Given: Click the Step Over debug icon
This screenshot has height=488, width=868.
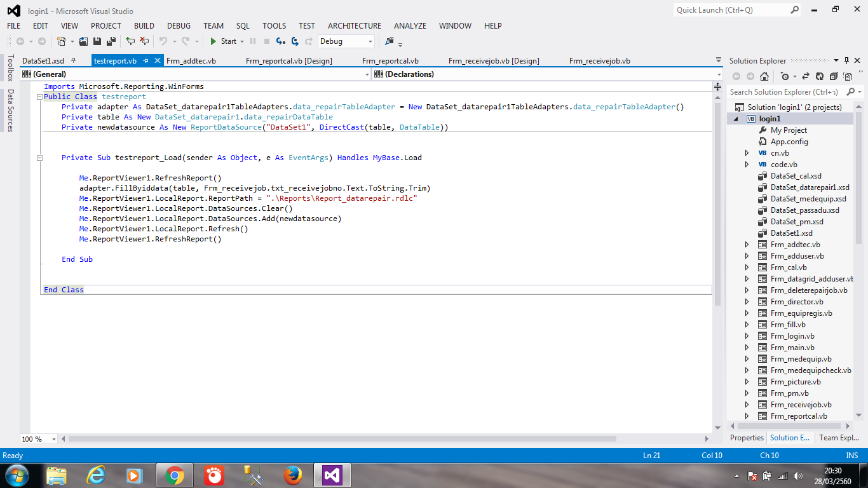Looking at the screenshot, I should pos(295,41).
